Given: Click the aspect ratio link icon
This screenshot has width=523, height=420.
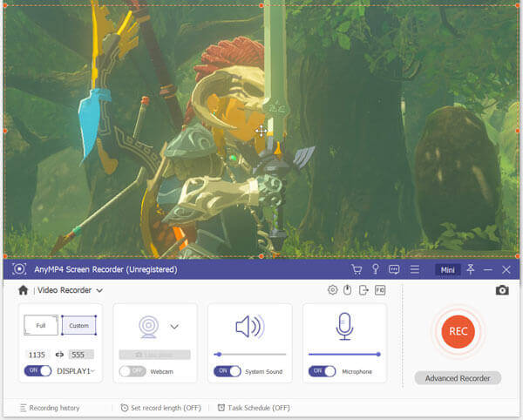Looking at the screenshot, I should coord(59,355).
